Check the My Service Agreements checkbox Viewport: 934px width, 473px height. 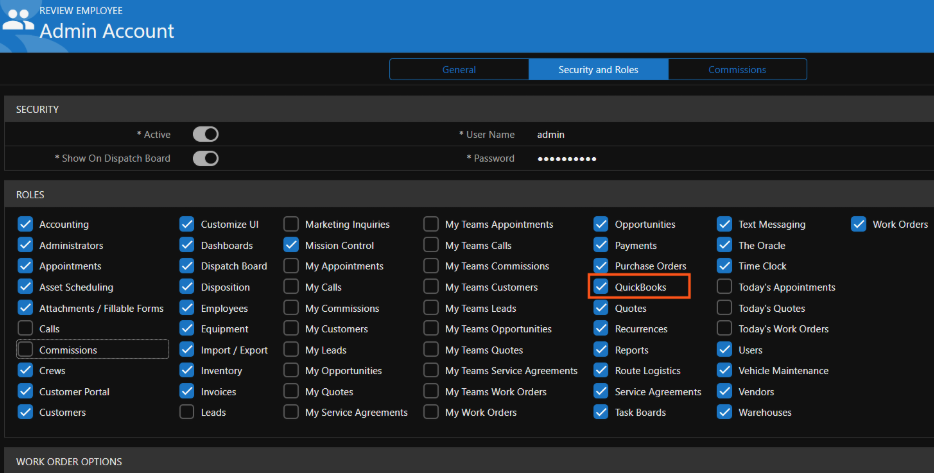tap(291, 412)
